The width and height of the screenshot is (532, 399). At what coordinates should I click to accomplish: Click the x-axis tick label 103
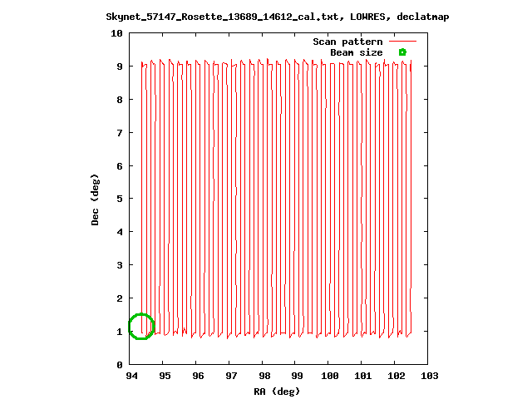[430, 376]
